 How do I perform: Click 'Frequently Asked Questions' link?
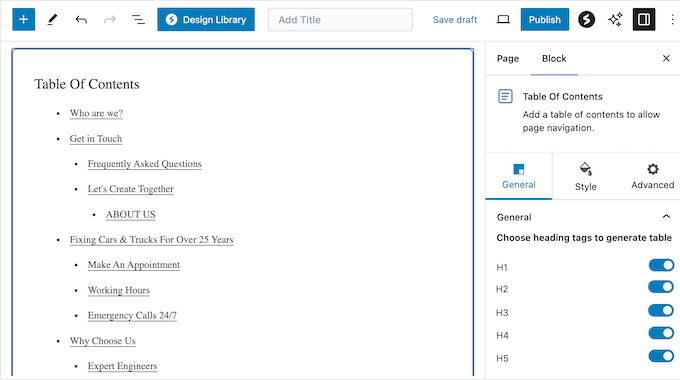pyautogui.click(x=144, y=164)
